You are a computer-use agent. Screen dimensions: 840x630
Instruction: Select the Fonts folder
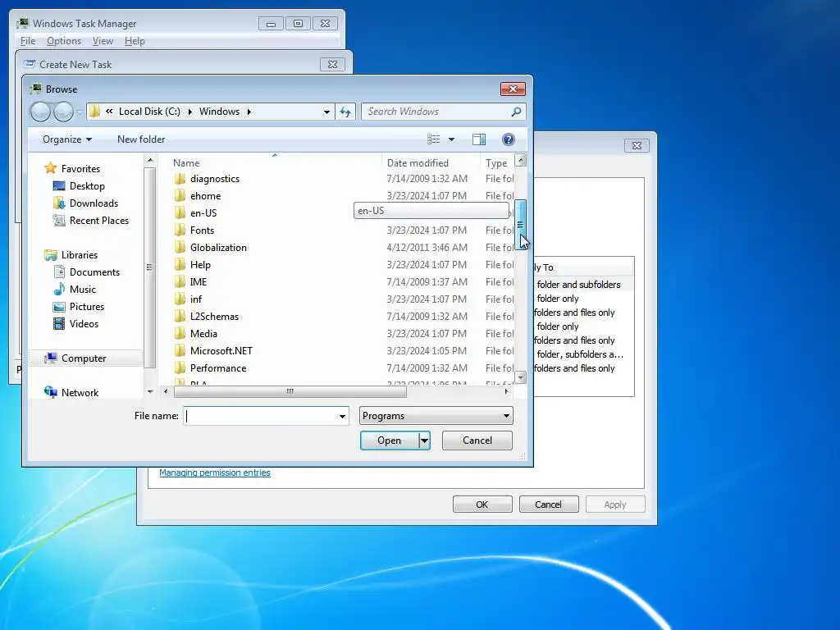pos(202,231)
